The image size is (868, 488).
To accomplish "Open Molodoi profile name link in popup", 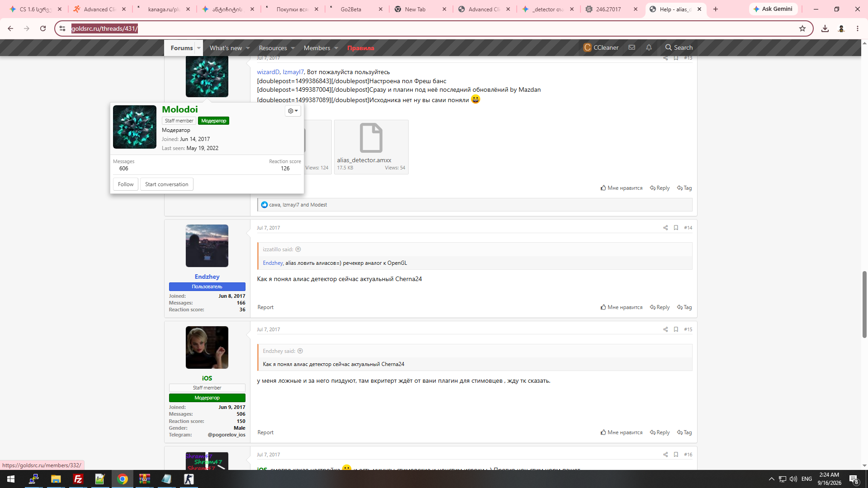I will coord(180,109).
